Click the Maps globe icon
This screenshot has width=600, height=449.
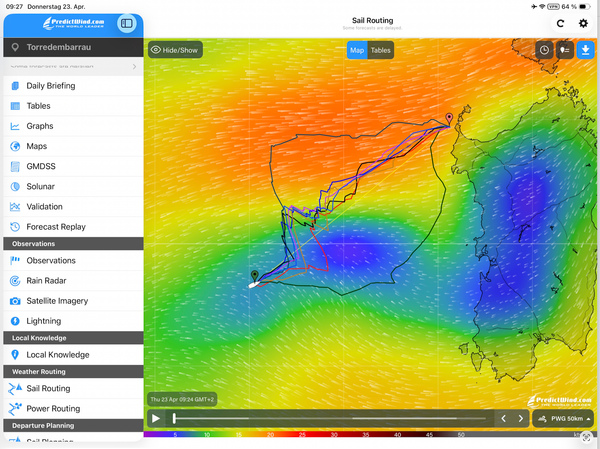(15, 146)
